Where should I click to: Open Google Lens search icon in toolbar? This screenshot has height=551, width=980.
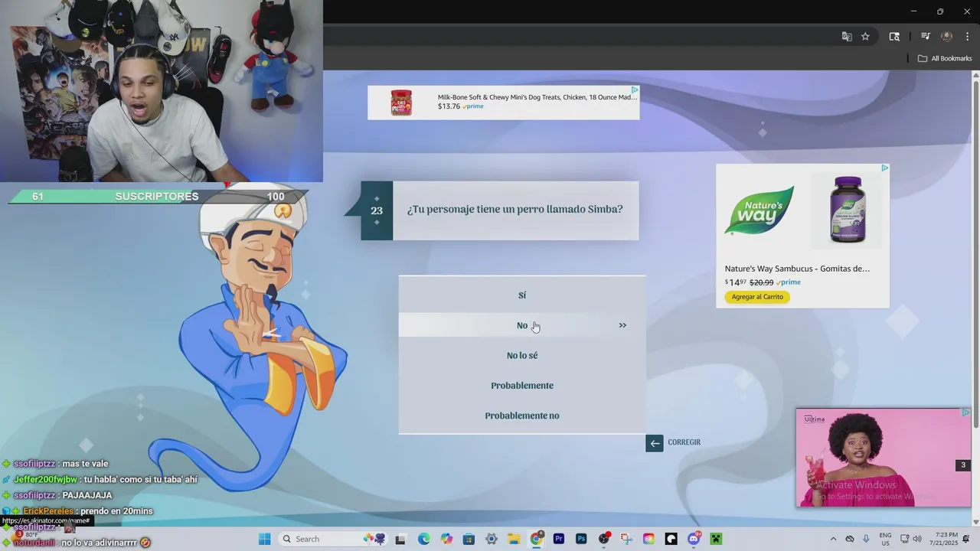click(x=893, y=36)
